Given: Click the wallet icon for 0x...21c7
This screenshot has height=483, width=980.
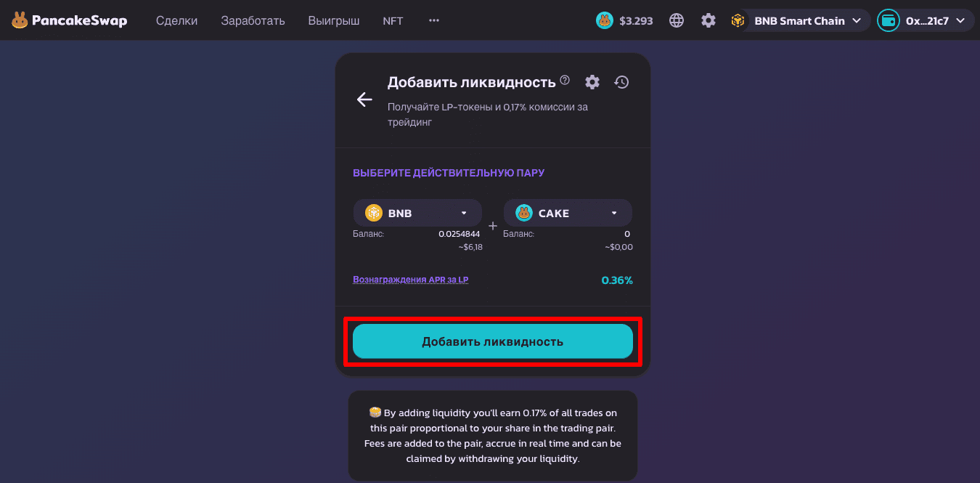Looking at the screenshot, I should (x=889, y=20).
